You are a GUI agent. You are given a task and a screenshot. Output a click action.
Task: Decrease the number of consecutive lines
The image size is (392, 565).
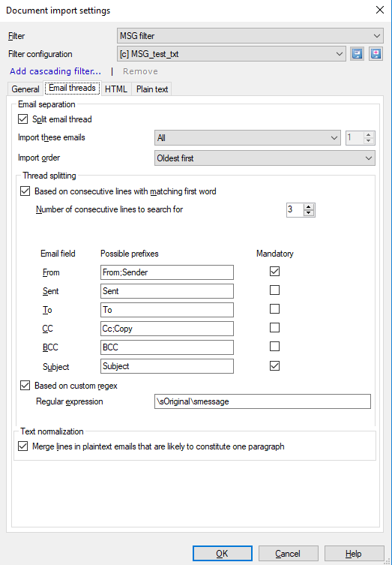pos(309,213)
